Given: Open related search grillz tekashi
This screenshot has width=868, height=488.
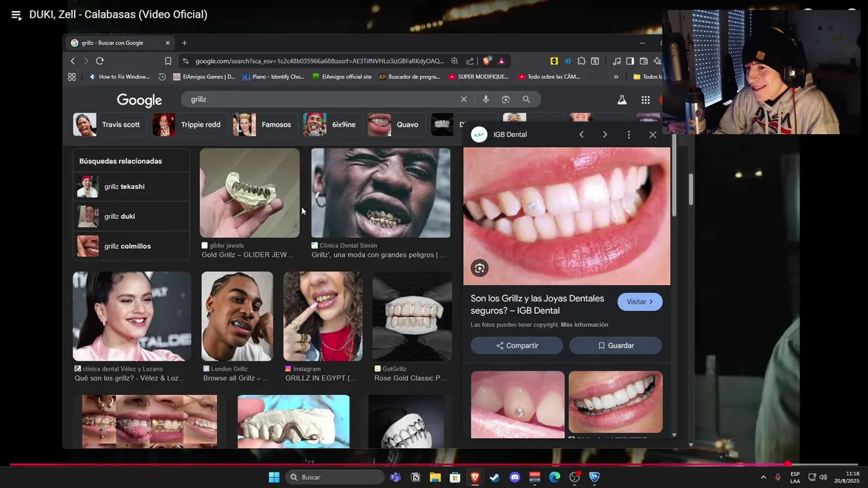Looking at the screenshot, I should (x=131, y=186).
